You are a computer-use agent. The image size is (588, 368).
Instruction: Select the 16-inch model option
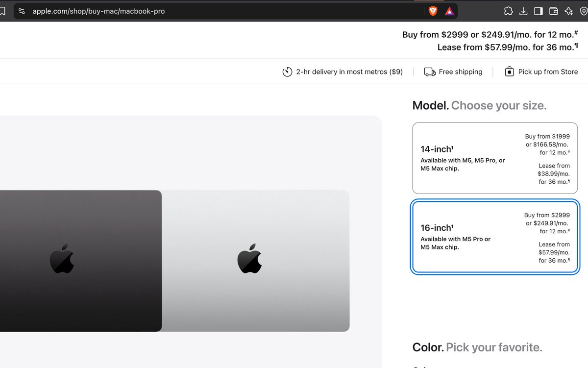coord(495,237)
